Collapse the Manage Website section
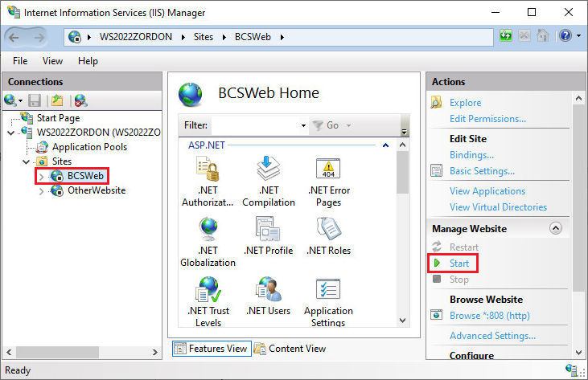This screenshot has height=380, width=588. 555,228
